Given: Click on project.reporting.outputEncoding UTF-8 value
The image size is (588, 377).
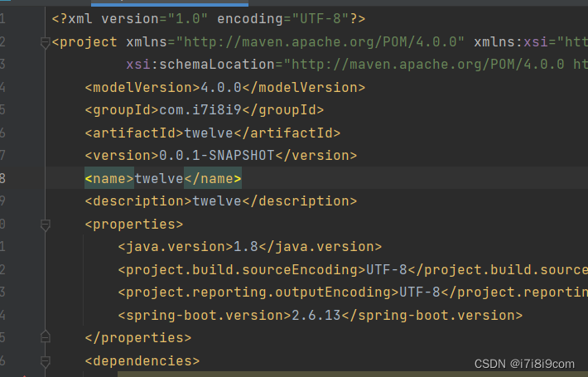Looking at the screenshot, I should 420,292.
